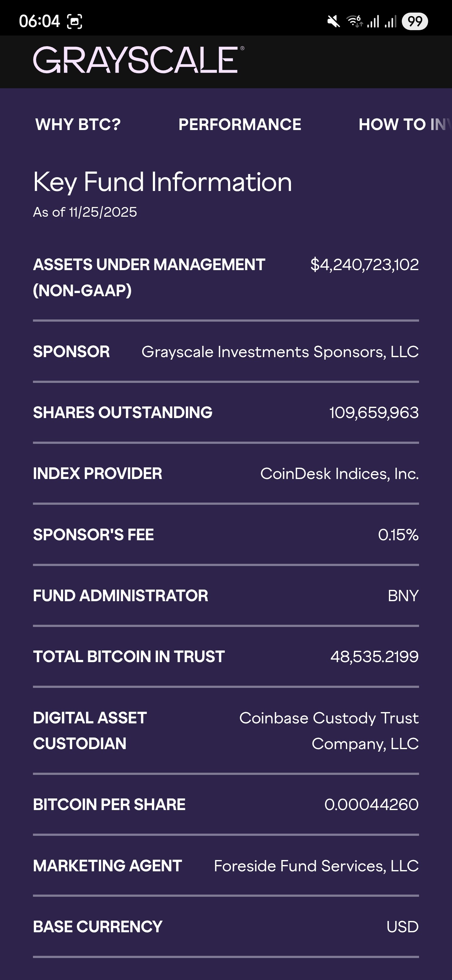
Task: Open the WHY BTC? tab
Action: pos(78,124)
